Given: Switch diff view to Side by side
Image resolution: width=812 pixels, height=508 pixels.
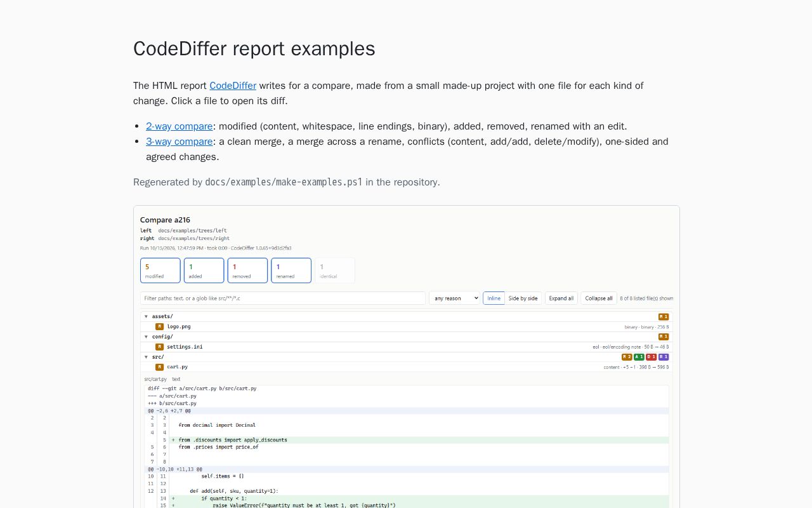Looking at the screenshot, I should point(523,298).
